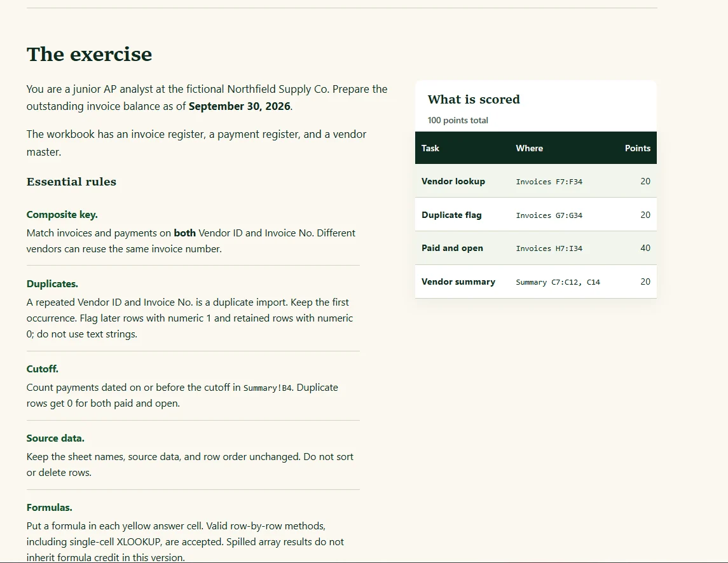The width and height of the screenshot is (728, 563).
Task: Click the 'Cutoff.' rule title
Action: click(x=42, y=369)
